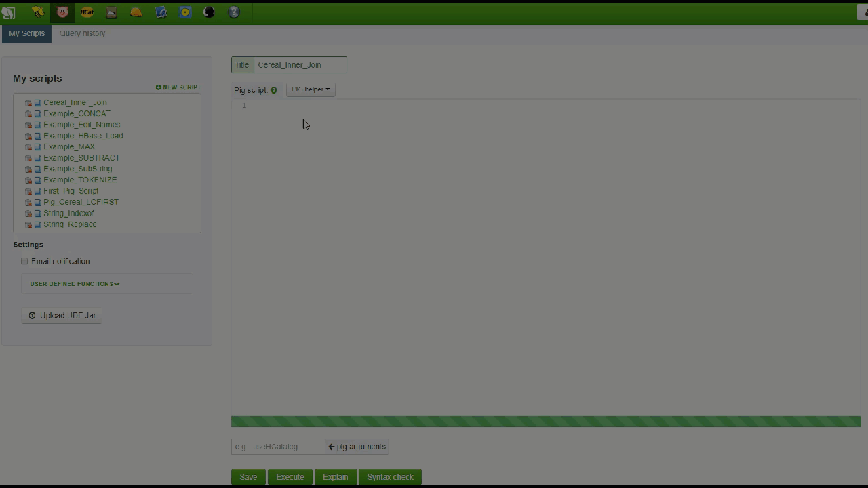Create a New Script
This screenshot has width=868, height=488.
click(x=178, y=87)
